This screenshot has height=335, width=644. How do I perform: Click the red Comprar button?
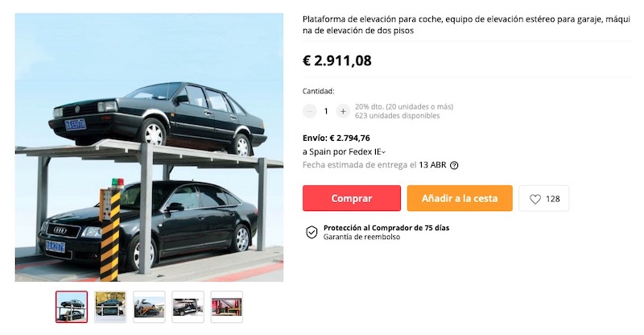point(352,198)
